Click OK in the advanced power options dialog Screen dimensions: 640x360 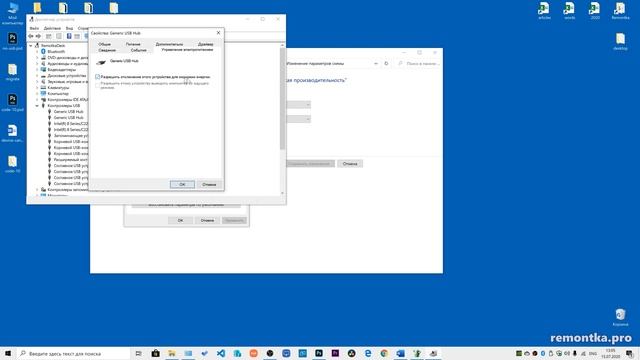click(180, 220)
